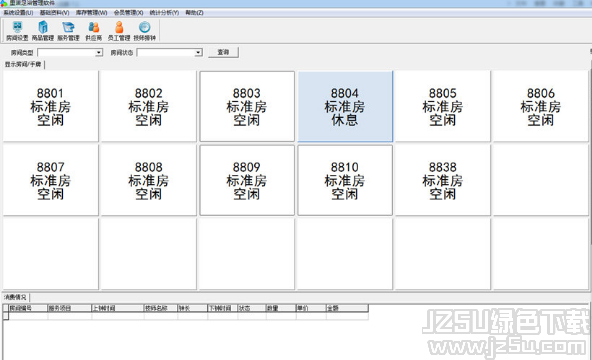Click the application logo in title bar
The image size is (592, 360).
click(4, 3)
